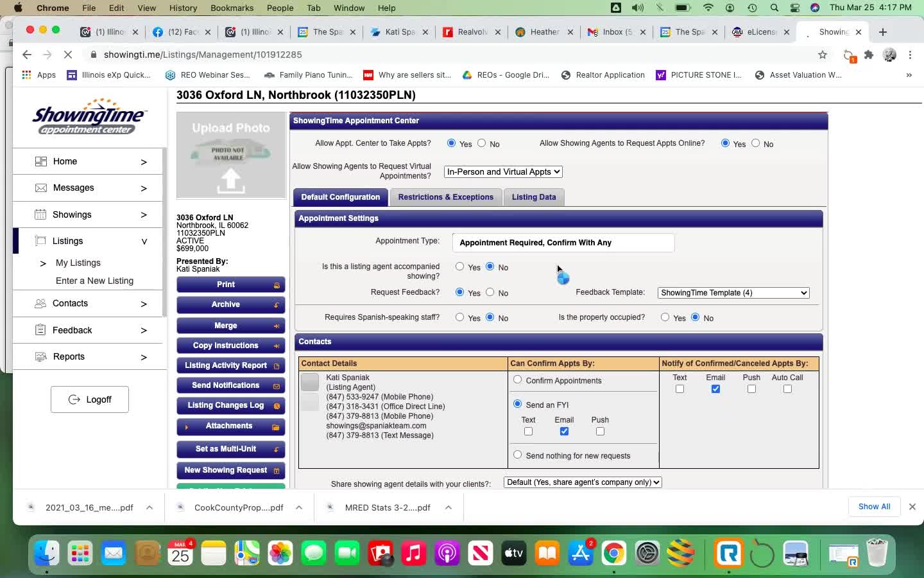The height and width of the screenshot is (578, 924).
Task: Uncheck Email under Send an FYI
Action: click(564, 432)
